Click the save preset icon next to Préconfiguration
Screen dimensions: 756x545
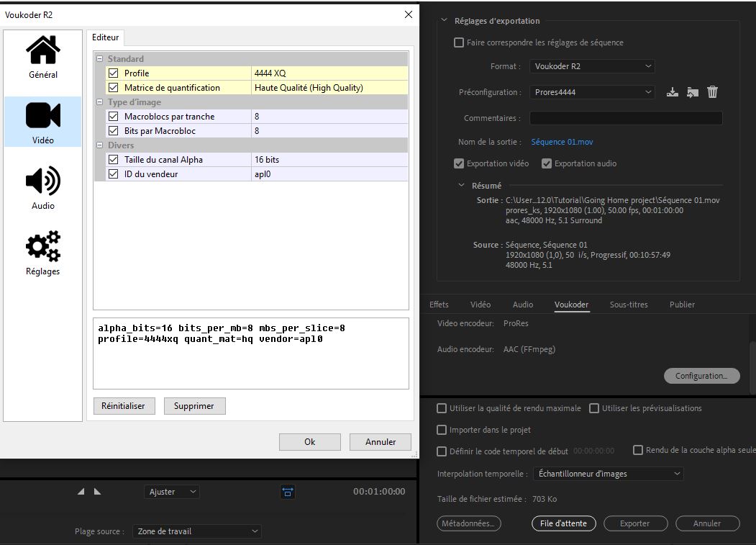(x=672, y=92)
